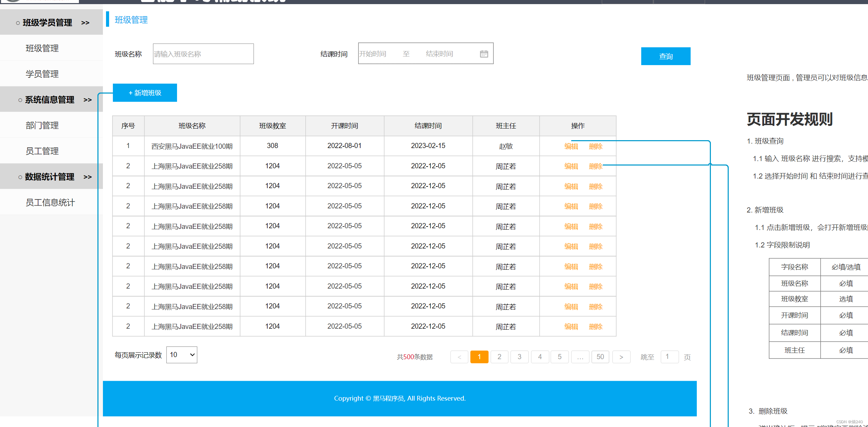
Task: Click the 1.2 字段限制说明 line
Action: click(782, 245)
